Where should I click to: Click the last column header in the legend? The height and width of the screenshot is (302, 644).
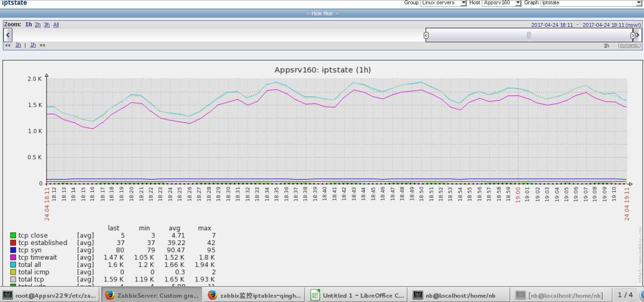[x=114, y=228]
